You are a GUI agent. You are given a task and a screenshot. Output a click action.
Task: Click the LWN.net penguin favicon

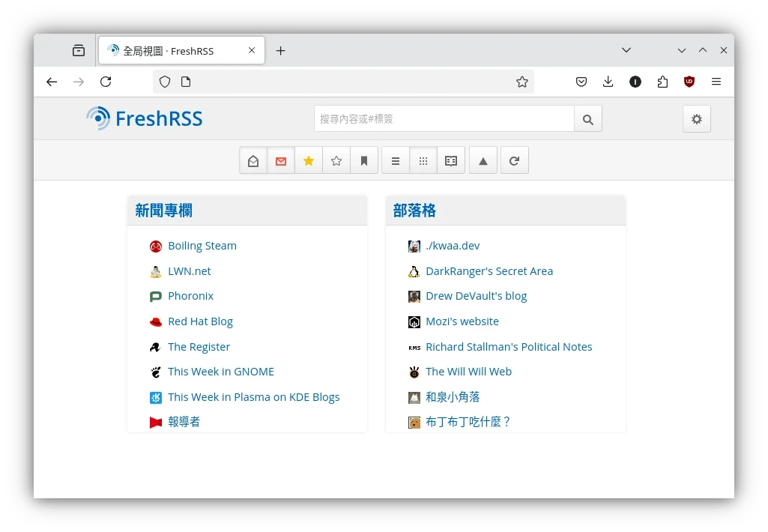(156, 272)
